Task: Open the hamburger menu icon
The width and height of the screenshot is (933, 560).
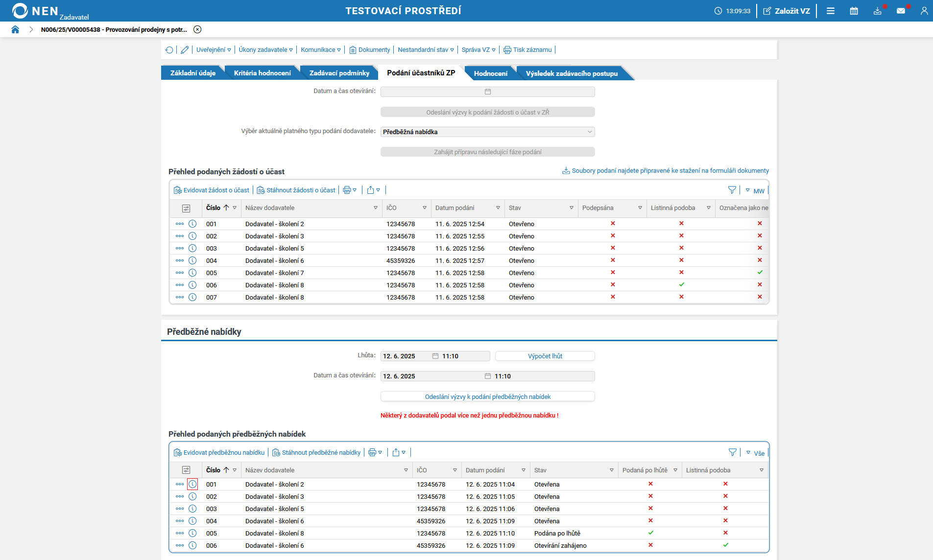Action: (x=830, y=11)
